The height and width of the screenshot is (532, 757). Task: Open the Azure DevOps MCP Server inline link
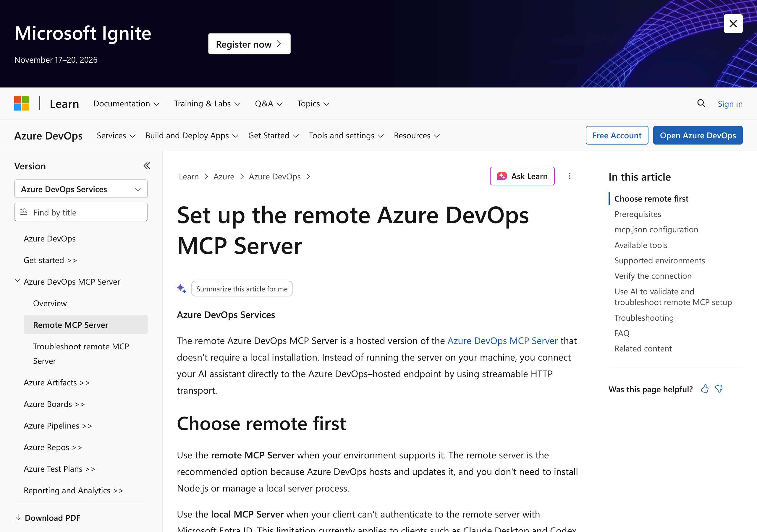point(502,340)
